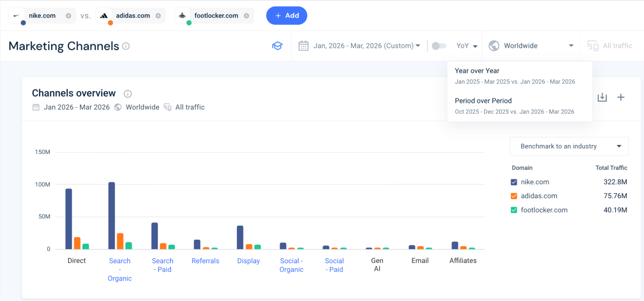The width and height of the screenshot is (644, 301).
Task: Click the plus icon to add chart to dashboard
Action: tap(621, 97)
